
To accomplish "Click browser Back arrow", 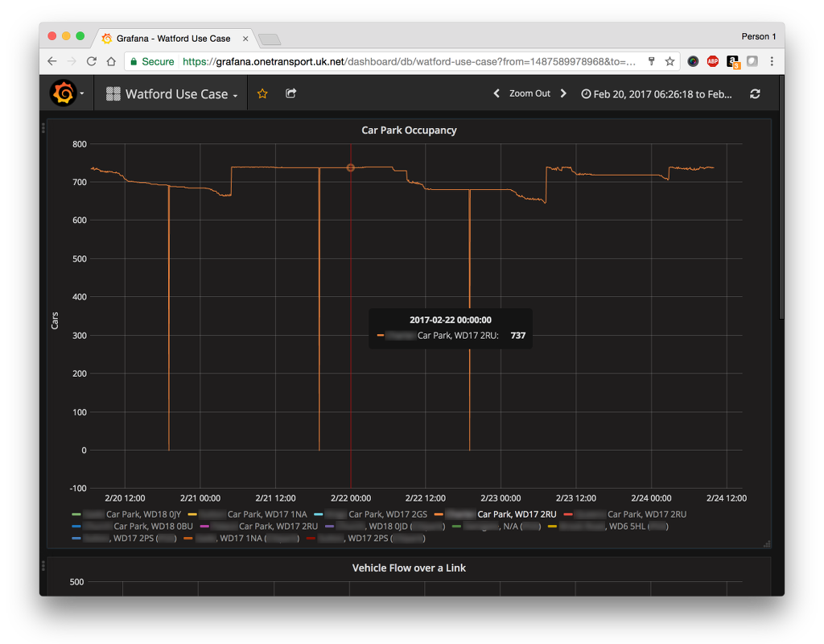I will 52,61.
